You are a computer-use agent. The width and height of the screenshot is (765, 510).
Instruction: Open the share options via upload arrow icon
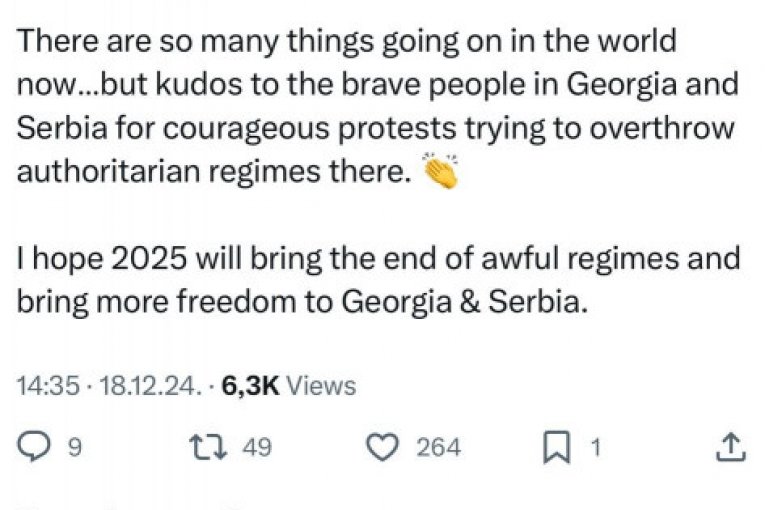[731, 447]
